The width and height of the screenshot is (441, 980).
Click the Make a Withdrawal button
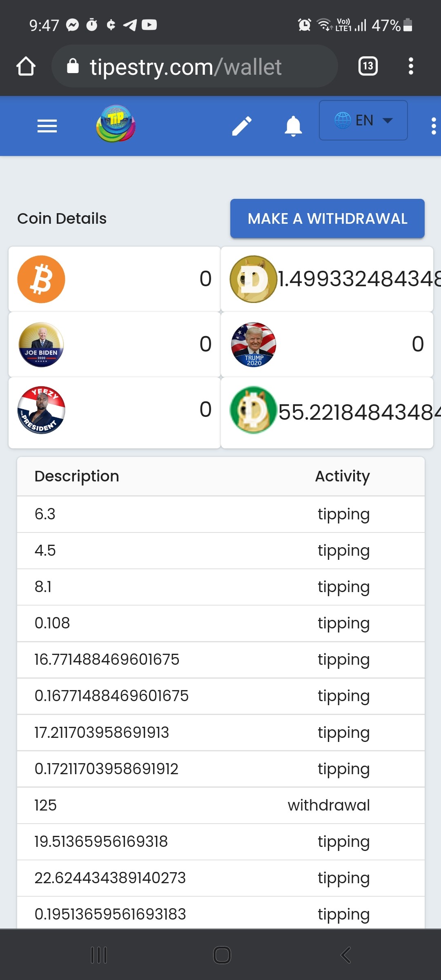point(327,218)
